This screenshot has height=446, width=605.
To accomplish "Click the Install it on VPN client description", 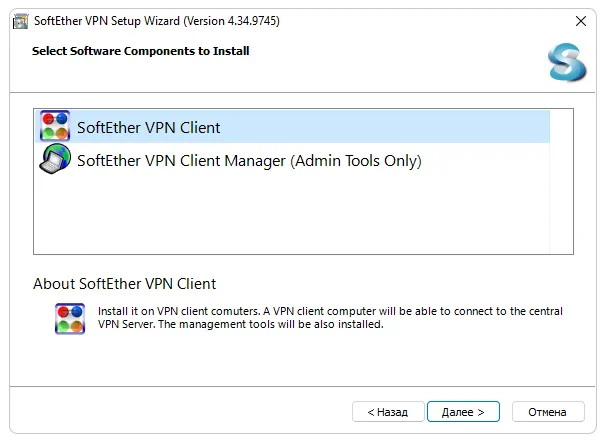I will click(330, 318).
